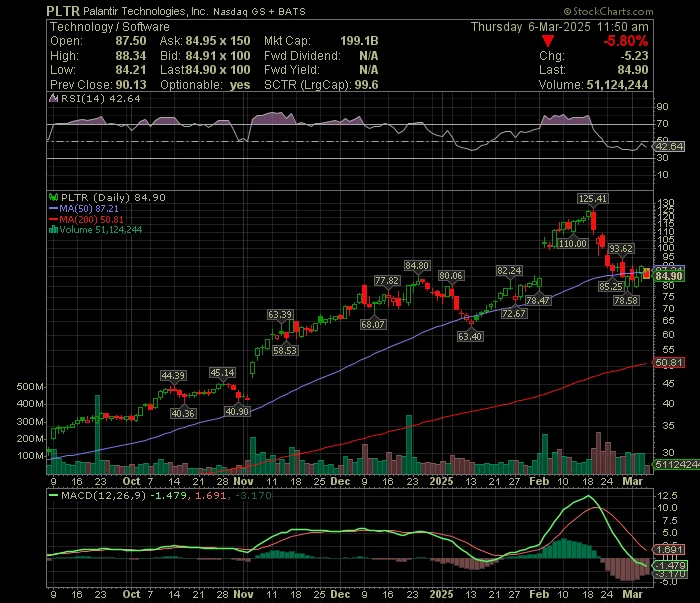The image size is (700, 603).
Task: Click the MACD(12,26,9) legend label
Action: point(104,495)
